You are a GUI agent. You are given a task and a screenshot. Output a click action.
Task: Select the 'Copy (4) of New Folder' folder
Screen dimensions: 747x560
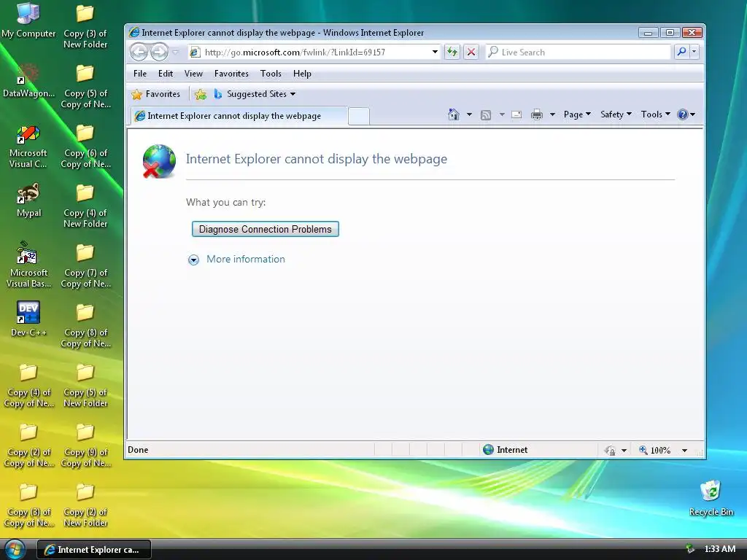[x=85, y=206]
